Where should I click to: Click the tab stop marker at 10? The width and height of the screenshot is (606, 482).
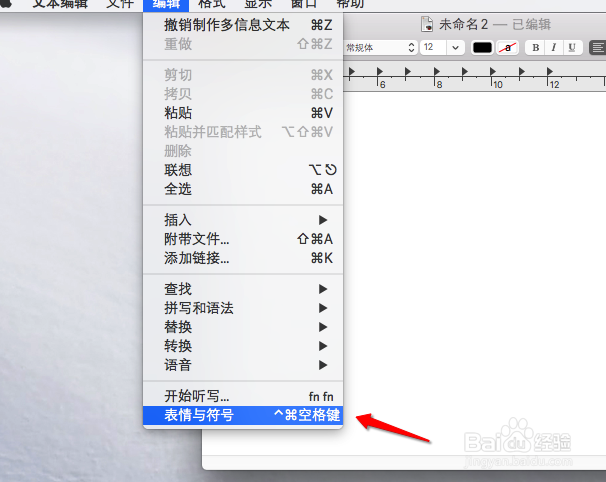[492, 71]
